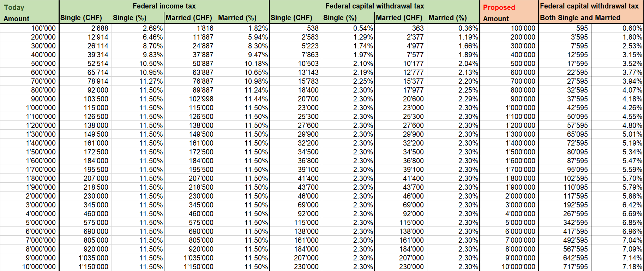Click the cell containing 363
This screenshot has width=644, height=271.
401,28
